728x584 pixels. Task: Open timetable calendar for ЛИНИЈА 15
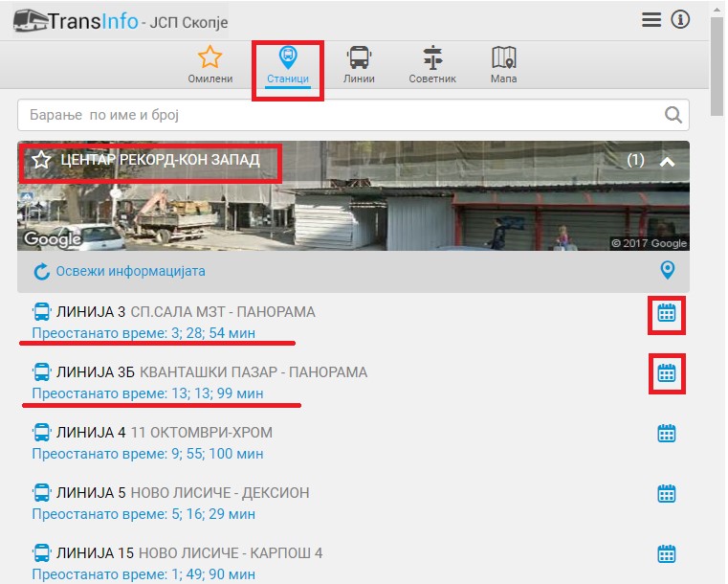(667, 553)
